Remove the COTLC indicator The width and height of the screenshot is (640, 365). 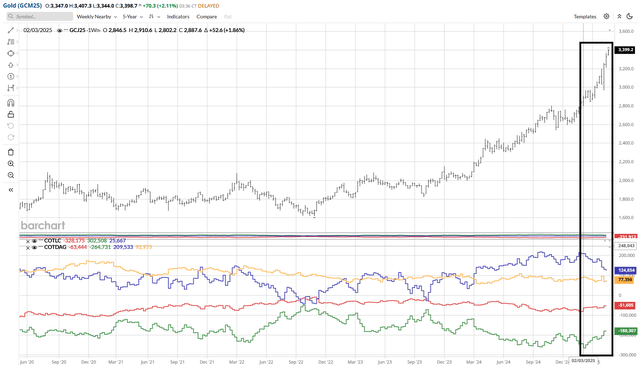point(28,241)
